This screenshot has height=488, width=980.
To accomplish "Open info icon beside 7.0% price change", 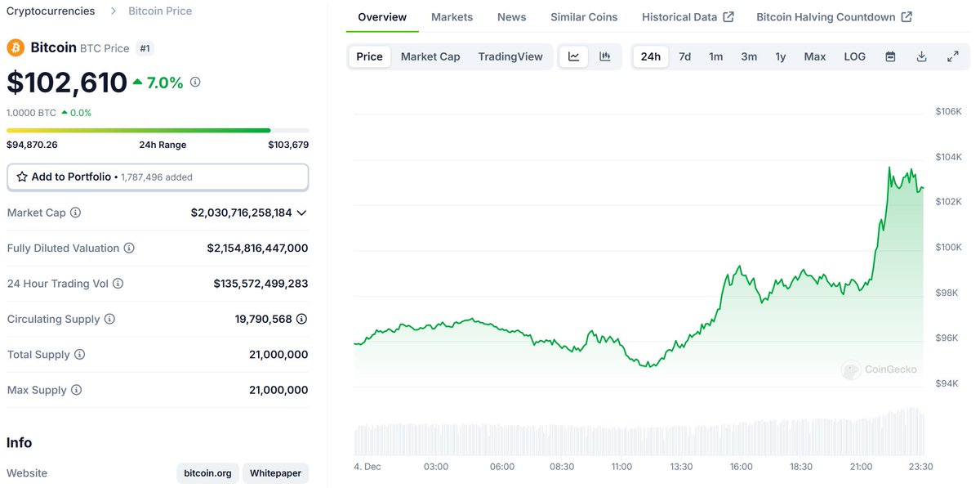I will click(x=195, y=83).
